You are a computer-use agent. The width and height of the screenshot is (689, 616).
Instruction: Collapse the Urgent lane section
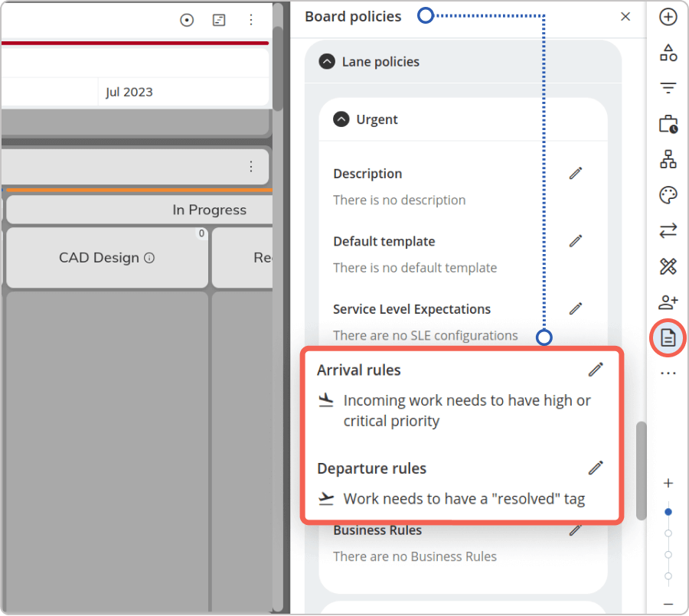point(341,119)
